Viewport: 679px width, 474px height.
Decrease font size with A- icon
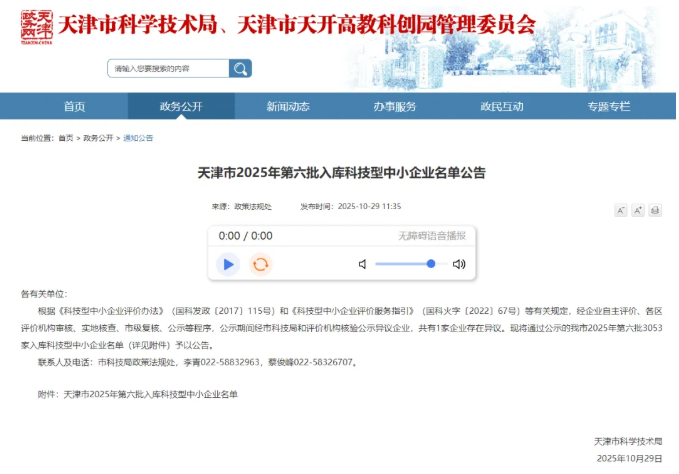[x=620, y=210]
